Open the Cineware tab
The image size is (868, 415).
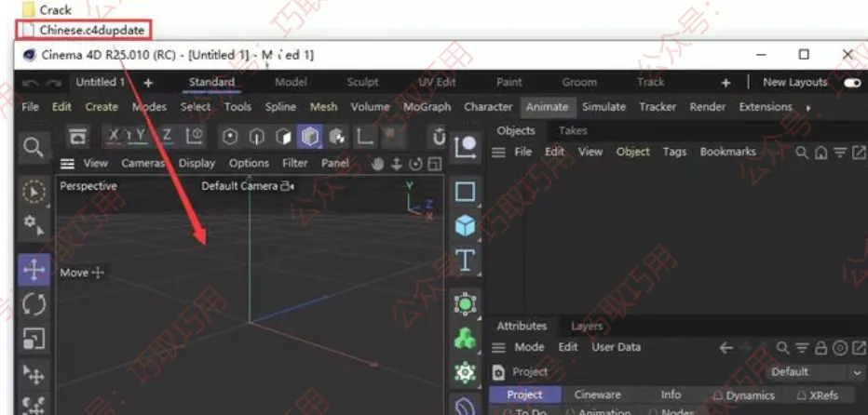click(x=597, y=395)
